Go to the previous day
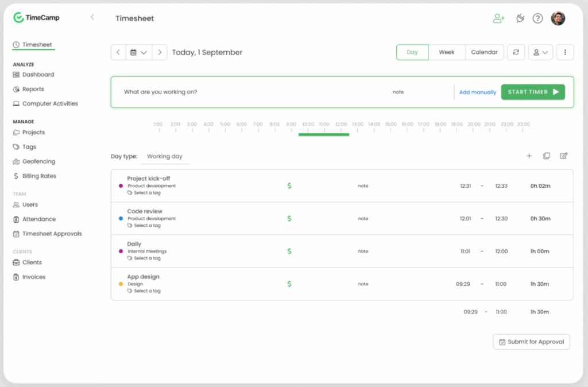The image size is (588, 387). coord(118,52)
